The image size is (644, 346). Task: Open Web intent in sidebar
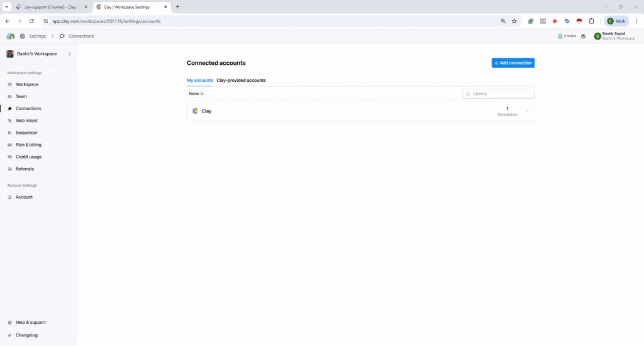[26, 121]
